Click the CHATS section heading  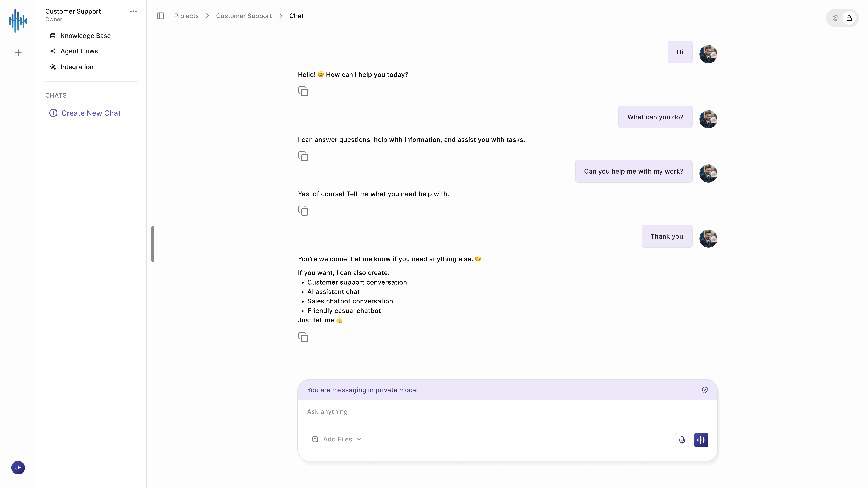click(x=56, y=95)
